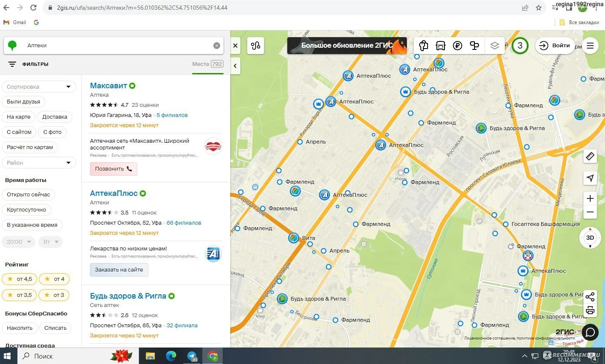Reload the page with the refresh icon
The image size is (605, 364).
click(x=33, y=8)
